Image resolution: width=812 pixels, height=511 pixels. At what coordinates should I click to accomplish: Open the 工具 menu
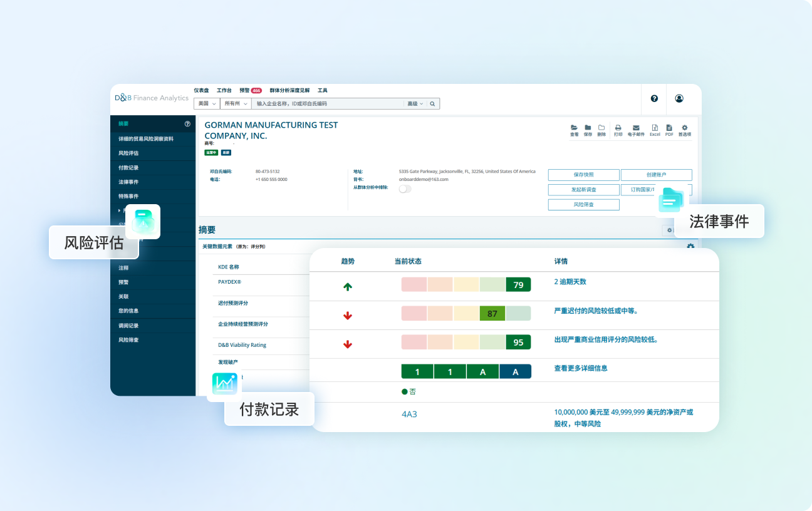tap(323, 91)
